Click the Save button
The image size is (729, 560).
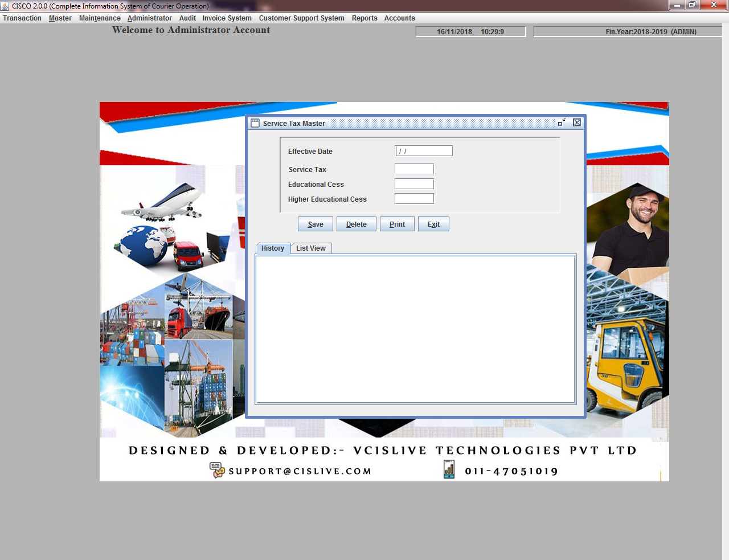(316, 224)
